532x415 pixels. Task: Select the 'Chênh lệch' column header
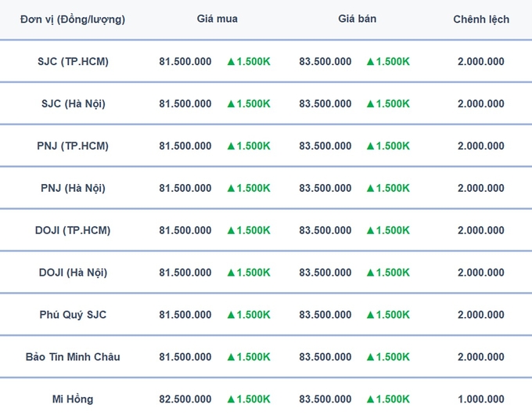pyautogui.click(x=481, y=20)
